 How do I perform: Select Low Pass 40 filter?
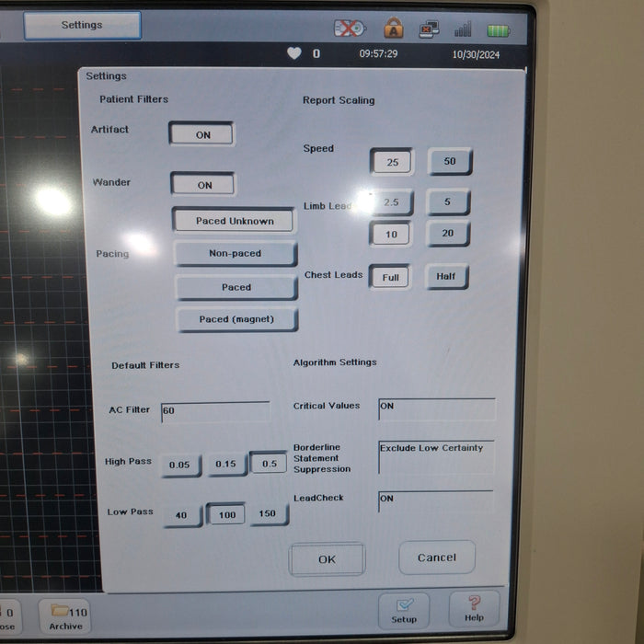click(182, 515)
